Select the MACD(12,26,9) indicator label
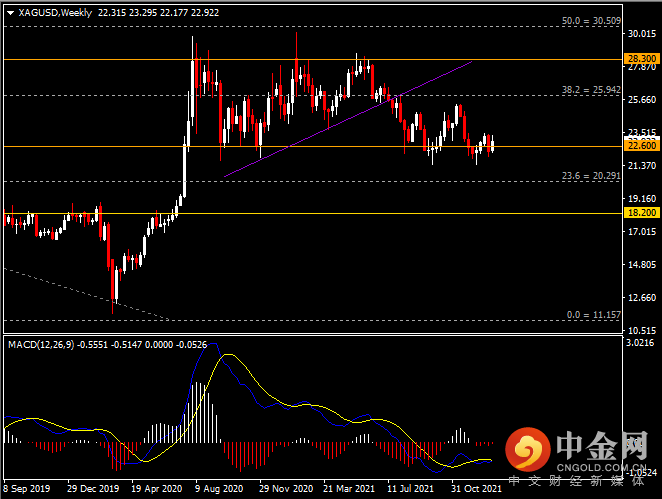Viewport: 662px width, 499px height. [41, 344]
